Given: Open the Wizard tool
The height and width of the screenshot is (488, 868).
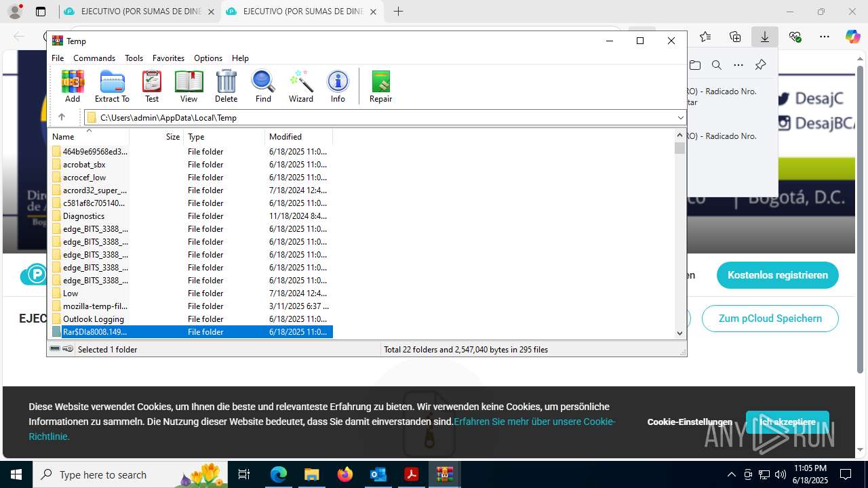Looking at the screenshot, I should [x=301, y=86].
